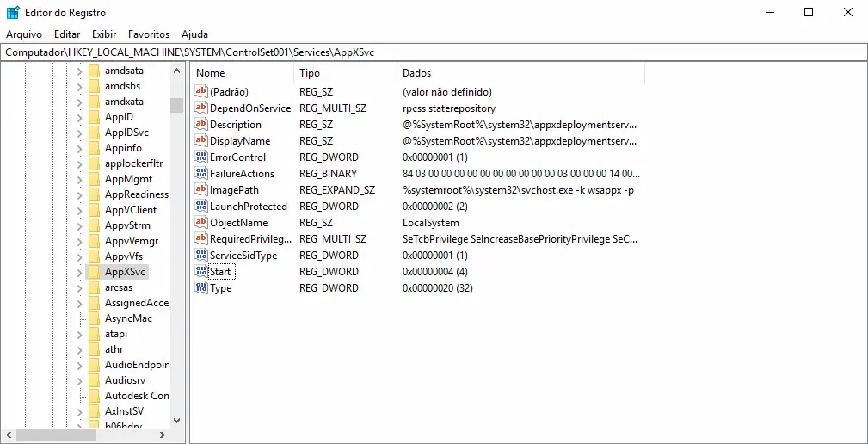The image size is (868, 444).
Task: Click the tree scroll up arrow
Action: tap(176, 71)
